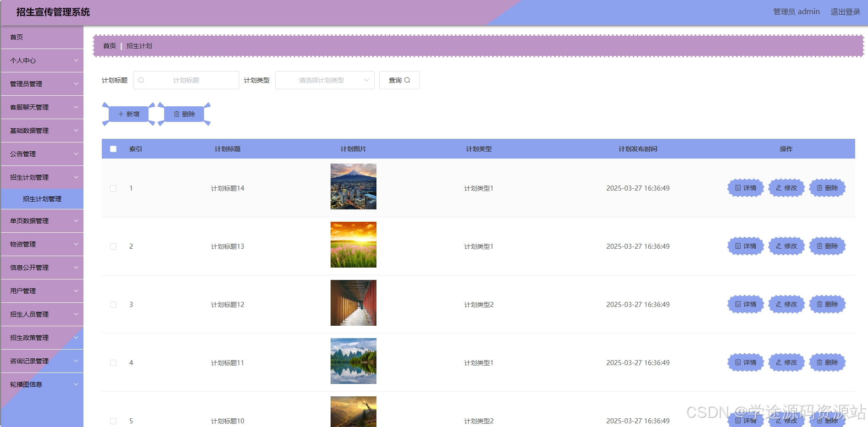Expand the 物资管理 sidebar menu
Image resolution: width=868 pixels, height=427 pixels.
tap(42, 244)
